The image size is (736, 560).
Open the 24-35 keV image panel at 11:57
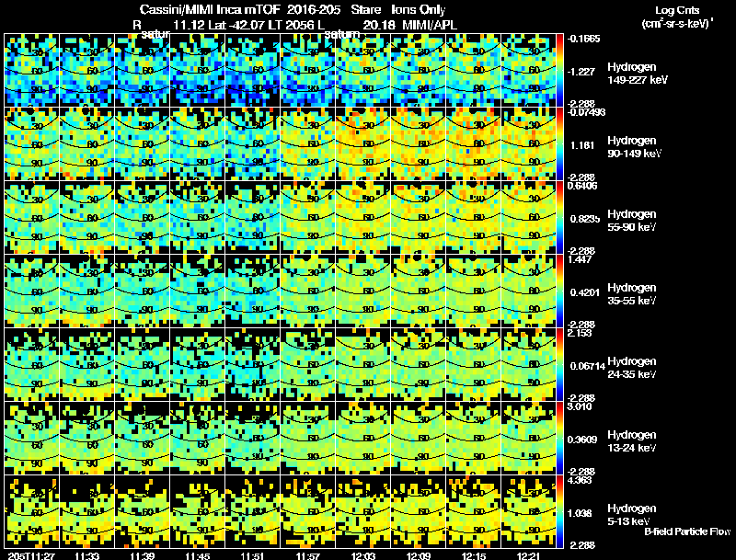tap(308, 365)
